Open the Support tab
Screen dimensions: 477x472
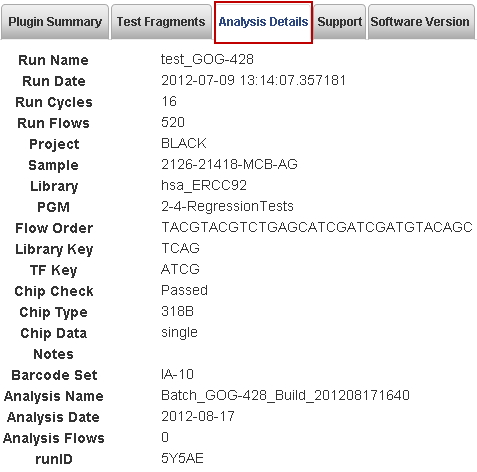click(x=339, y=22)
